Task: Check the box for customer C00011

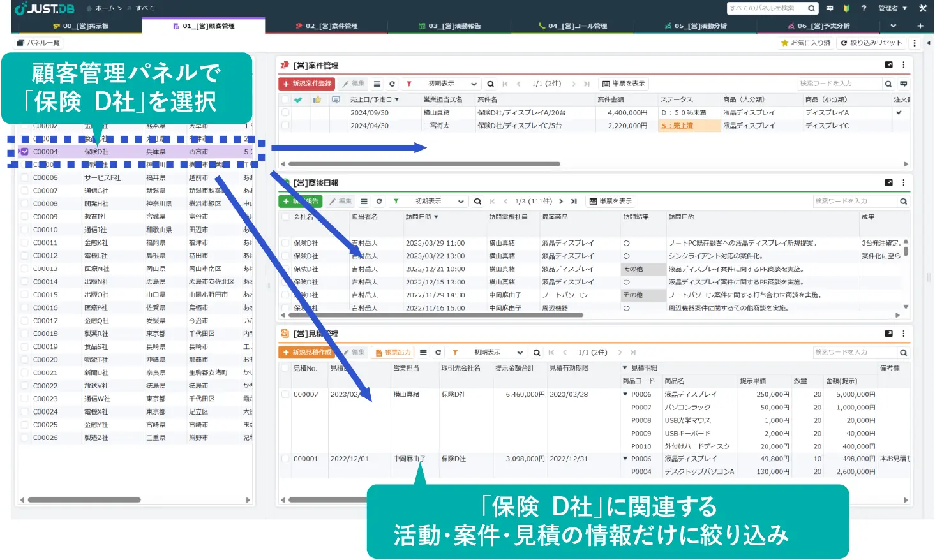Action: coord(25,243)
